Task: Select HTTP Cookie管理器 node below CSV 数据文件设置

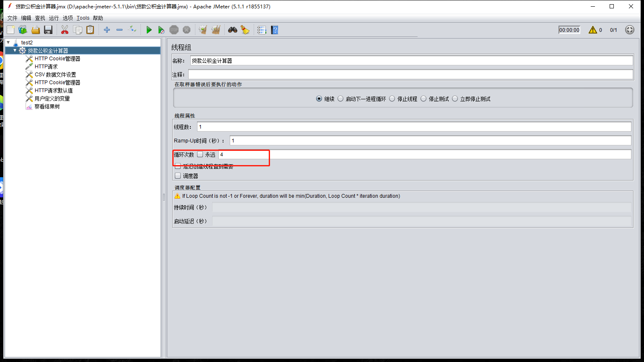Action: point(57,83)
